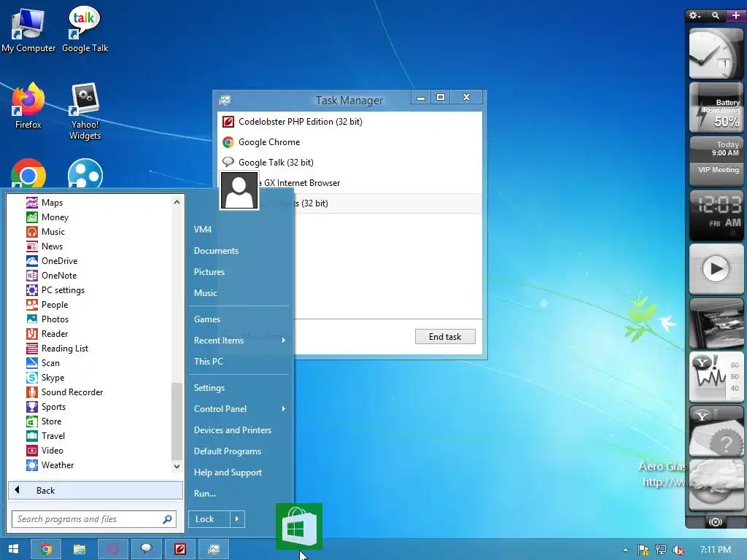Open OneNote from the Start menu

pos(52,275)
